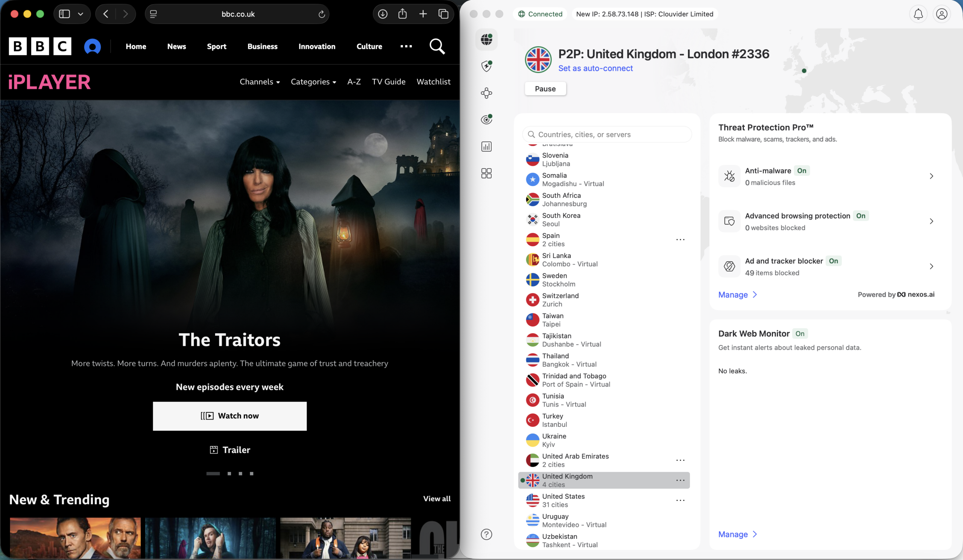The height and width of the screenshot is (560, 963).
Task: Open Ad and tracker blocker chevron
Action: point(931,266)
